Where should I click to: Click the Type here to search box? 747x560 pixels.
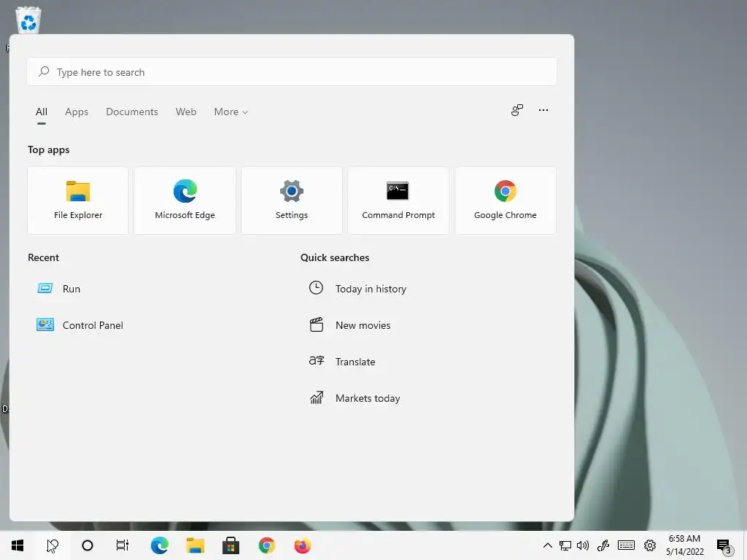292,72
